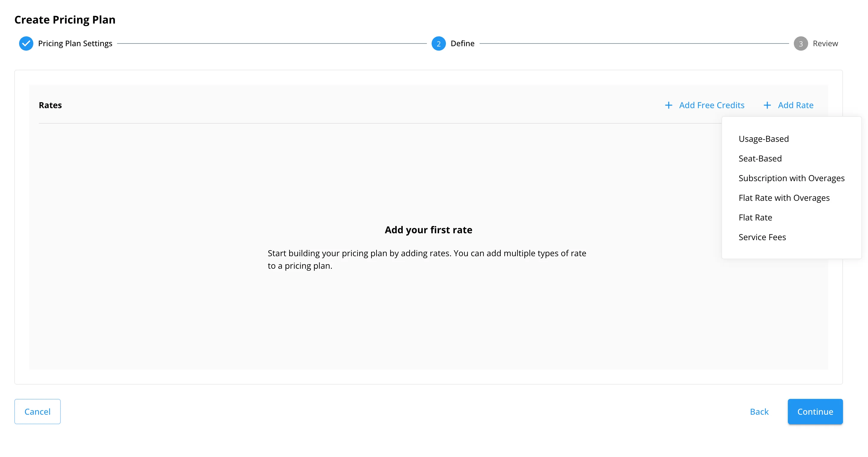This screenshot has width=868, height=457.
Task: Click the Review step label
Action: [x=825, y=43]
